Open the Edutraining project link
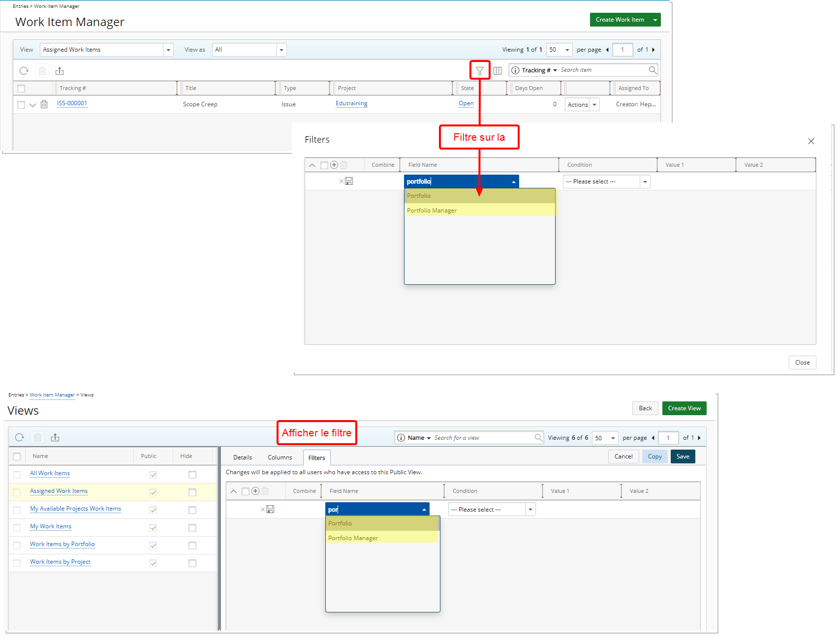Viewport: 840px width, 639px height. [x=351, y=104]
